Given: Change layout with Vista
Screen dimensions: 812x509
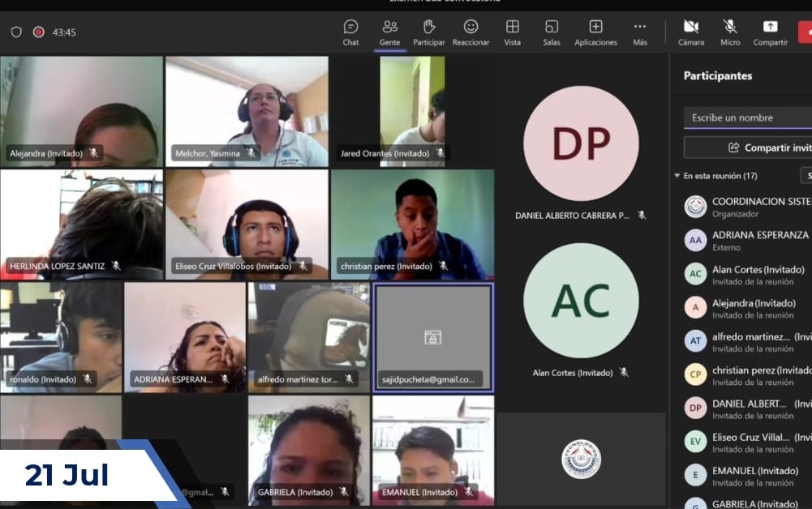Looking at the screenshot, I should pyautogui.click(x=512, y=32).
